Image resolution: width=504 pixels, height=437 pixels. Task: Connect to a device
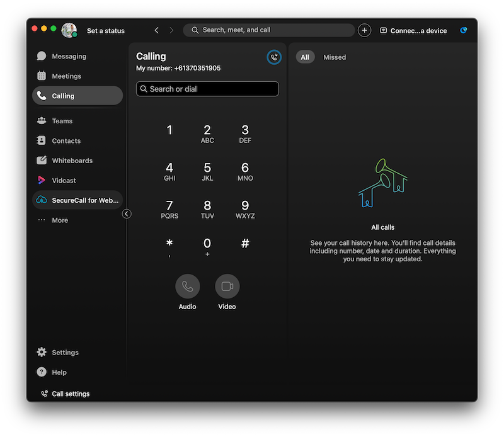(x=413, y=30)
